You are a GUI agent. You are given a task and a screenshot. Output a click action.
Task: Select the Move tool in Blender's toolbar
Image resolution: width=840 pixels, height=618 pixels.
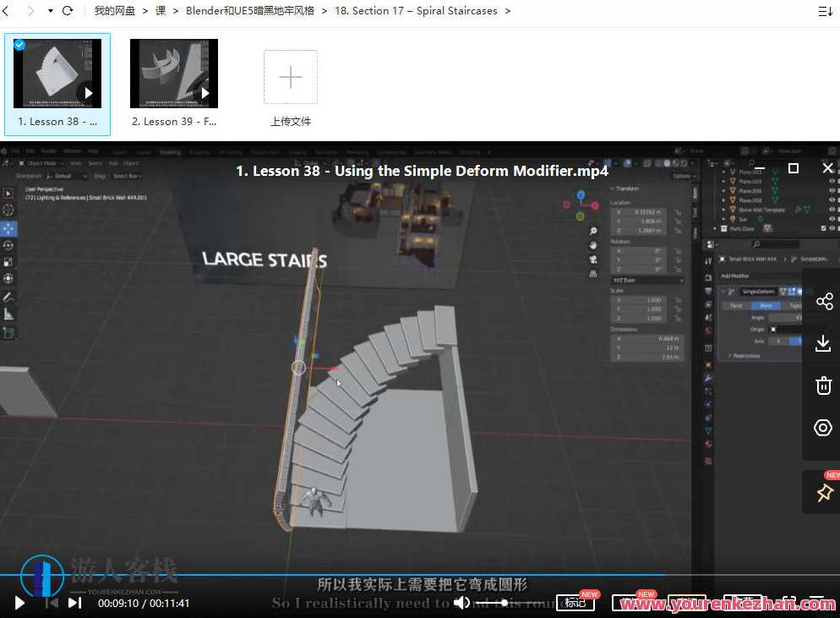click(9, 227)
